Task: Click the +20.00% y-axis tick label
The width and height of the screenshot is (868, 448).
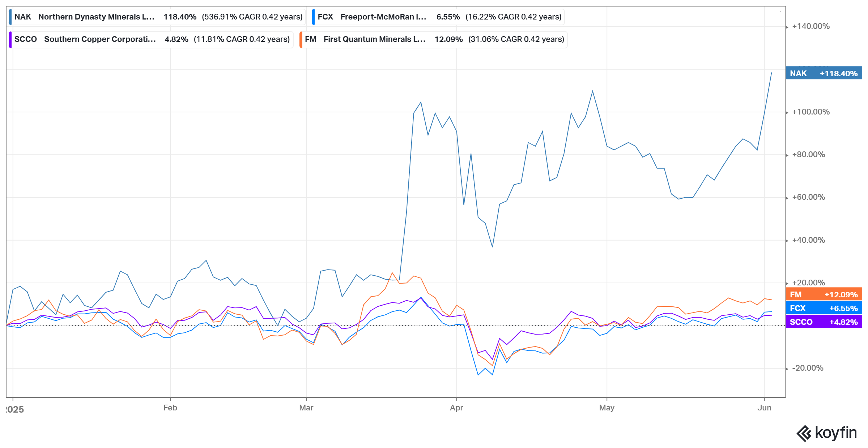Action: [x=809, y=283]
